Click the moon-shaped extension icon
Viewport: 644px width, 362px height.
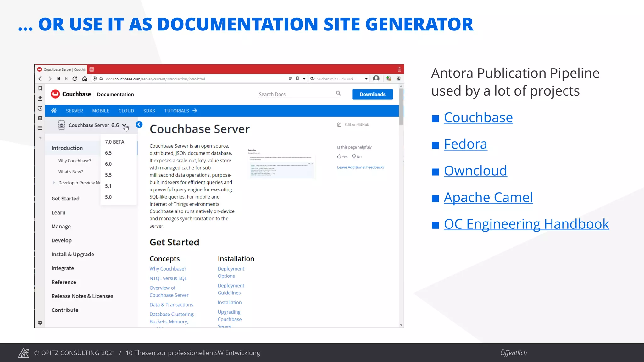[399, 79]
